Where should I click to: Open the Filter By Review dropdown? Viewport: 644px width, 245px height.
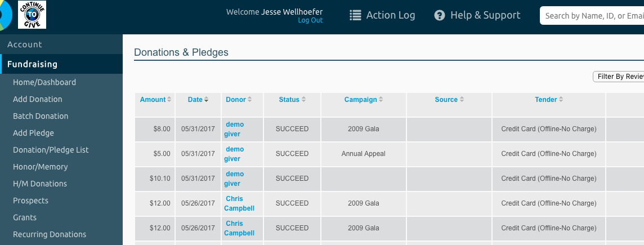(x=619, y=77)
